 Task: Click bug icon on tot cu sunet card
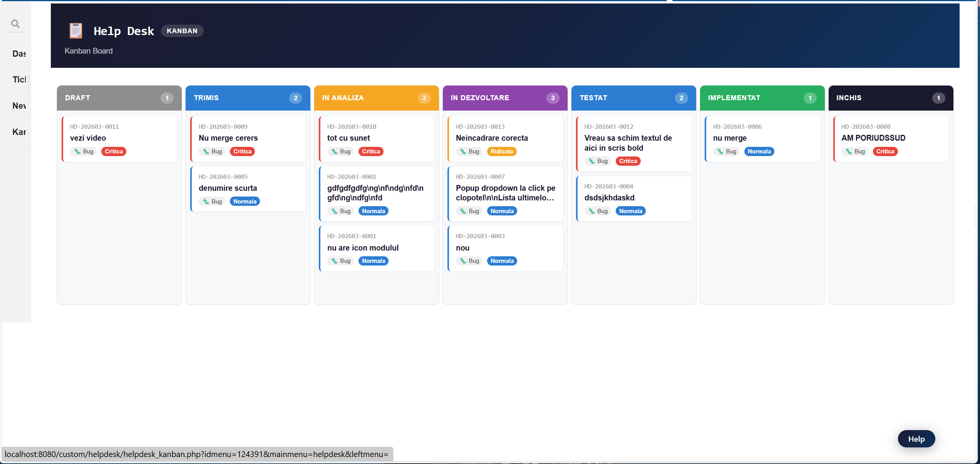335,151
